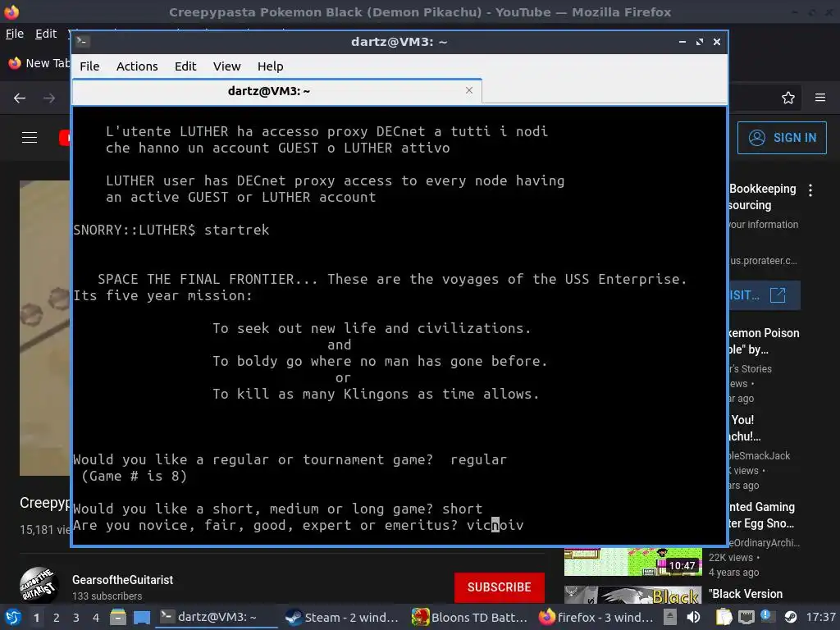Image resolution: width=840 pixels, height=630 pixels.
Task: Select the dartz@VM3 terminal tab
Action: point(277,91)
